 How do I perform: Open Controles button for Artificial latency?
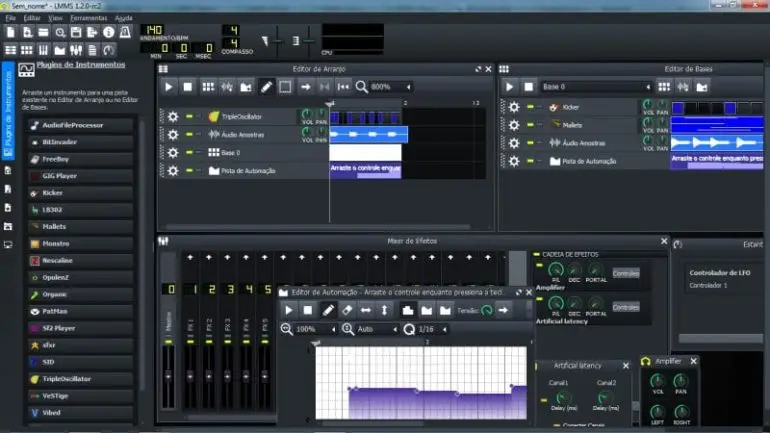coord(626,307)
